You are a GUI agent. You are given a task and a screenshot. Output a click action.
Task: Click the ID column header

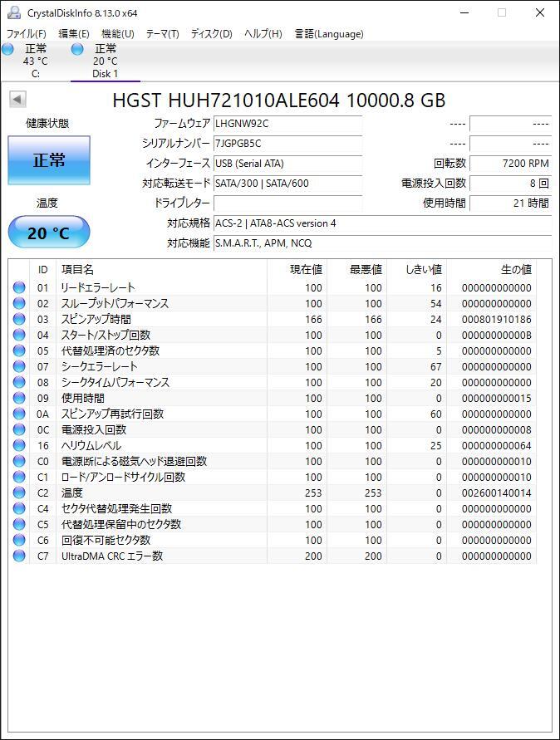click(42, 269)
